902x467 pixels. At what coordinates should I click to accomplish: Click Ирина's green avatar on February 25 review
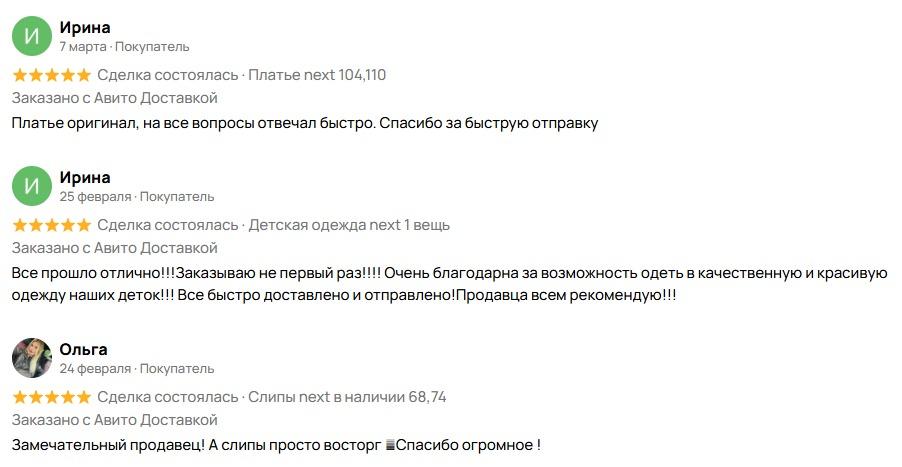point(32,186)
